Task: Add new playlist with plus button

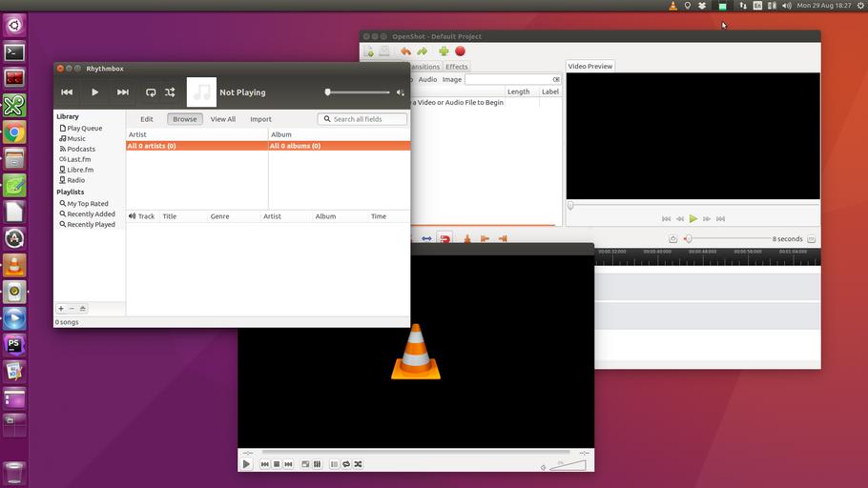Action: [61, 309]
